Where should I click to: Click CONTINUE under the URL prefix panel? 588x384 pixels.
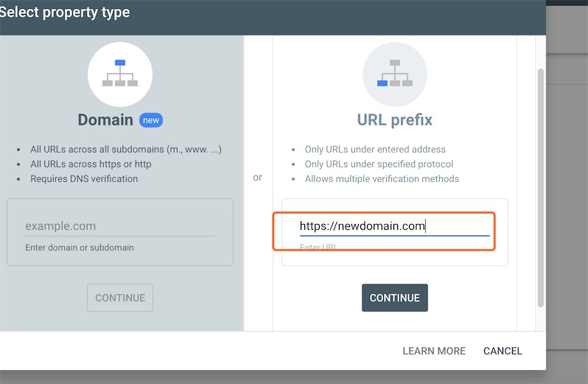tap(394, 298)
